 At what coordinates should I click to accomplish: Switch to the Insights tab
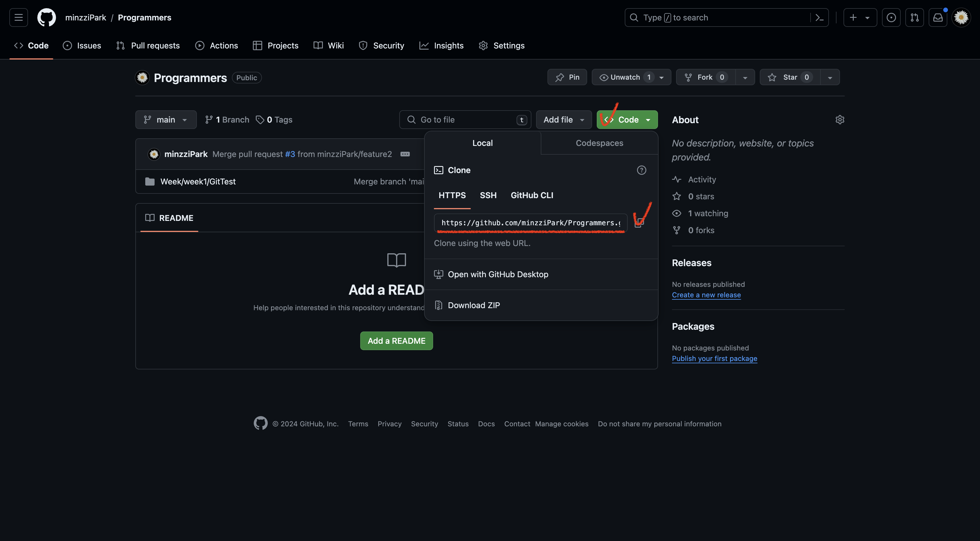(441, 46)
